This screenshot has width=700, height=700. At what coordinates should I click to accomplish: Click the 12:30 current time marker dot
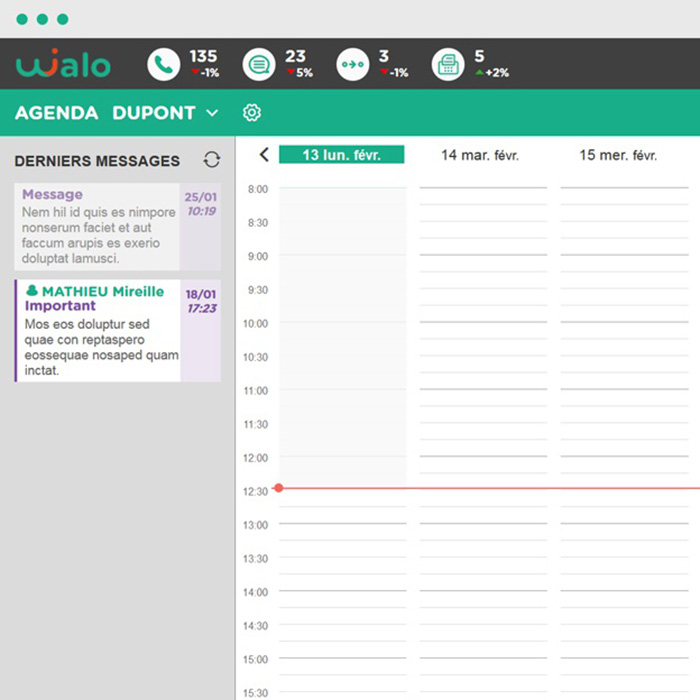279,488
